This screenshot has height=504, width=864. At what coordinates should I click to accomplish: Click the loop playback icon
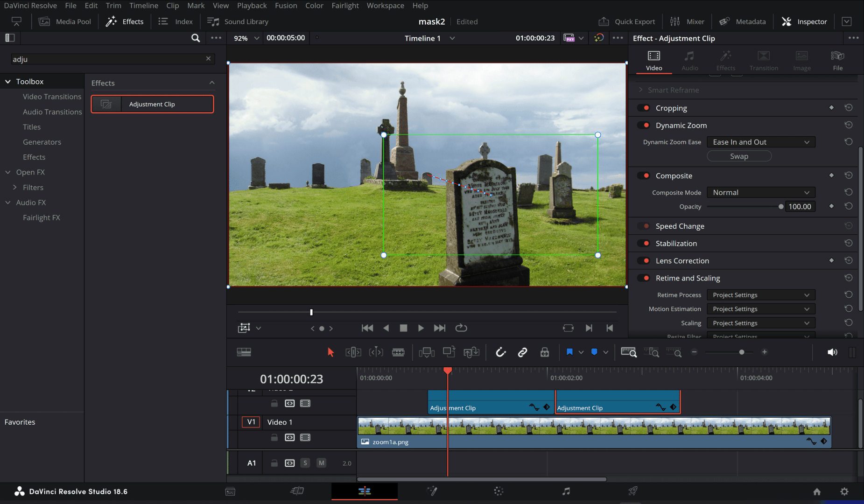(461, 328)
